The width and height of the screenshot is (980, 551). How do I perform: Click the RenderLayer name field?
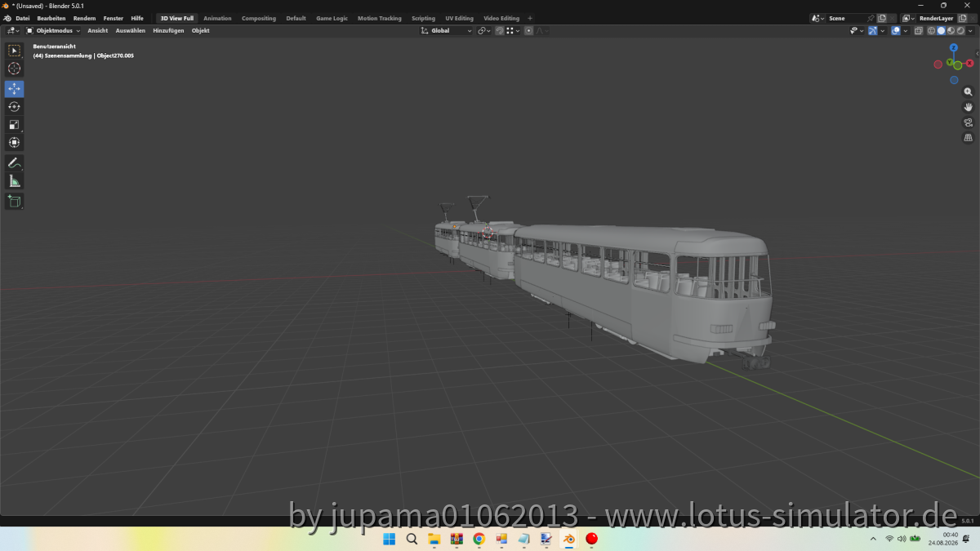[936, 18]
